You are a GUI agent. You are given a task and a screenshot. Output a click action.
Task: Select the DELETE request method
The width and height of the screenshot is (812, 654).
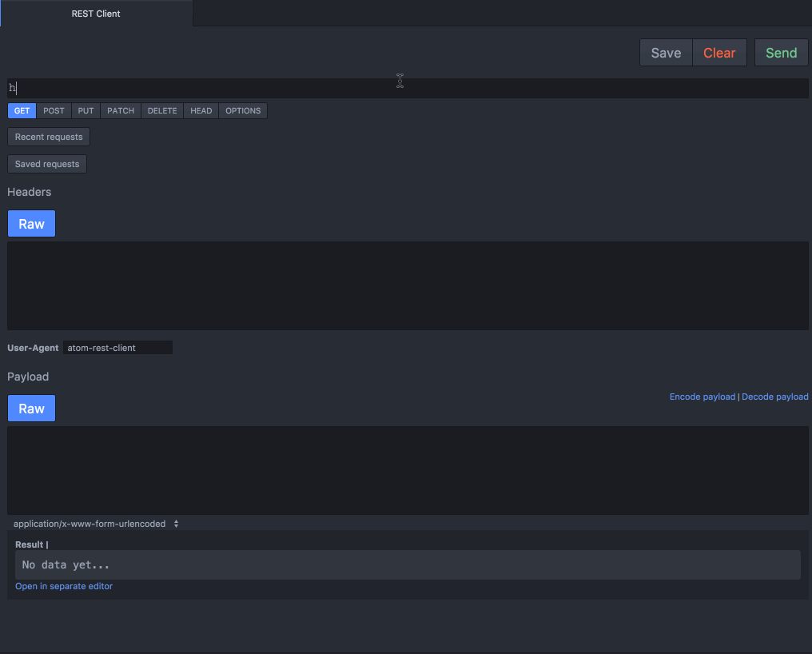tap(161, 110)
